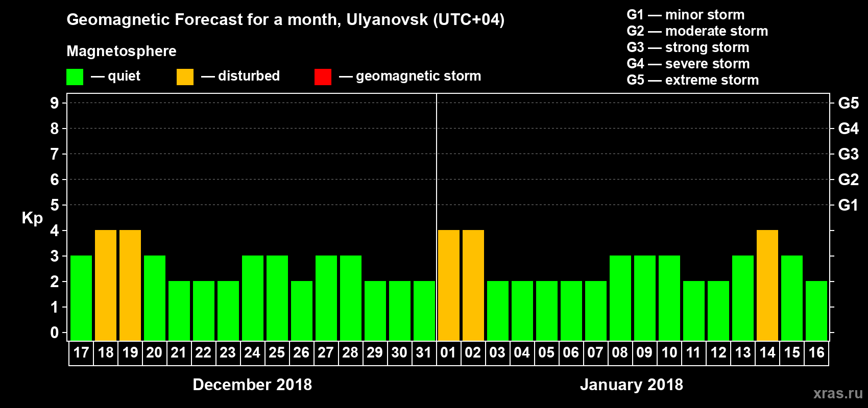This screenshot has width=868, height=408.
Task: Click the bar for January 13
Action: pos(743,298)
